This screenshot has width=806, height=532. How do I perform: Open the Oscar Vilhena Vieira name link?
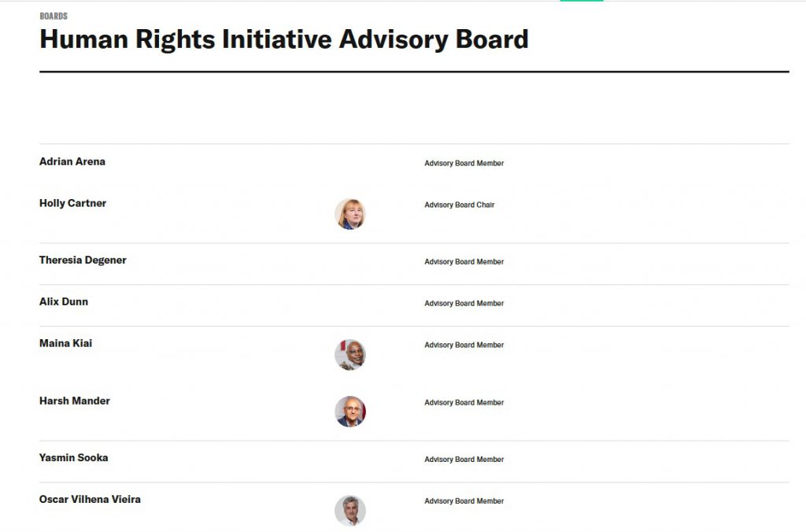pyautogui.click(x=90, y=499)
